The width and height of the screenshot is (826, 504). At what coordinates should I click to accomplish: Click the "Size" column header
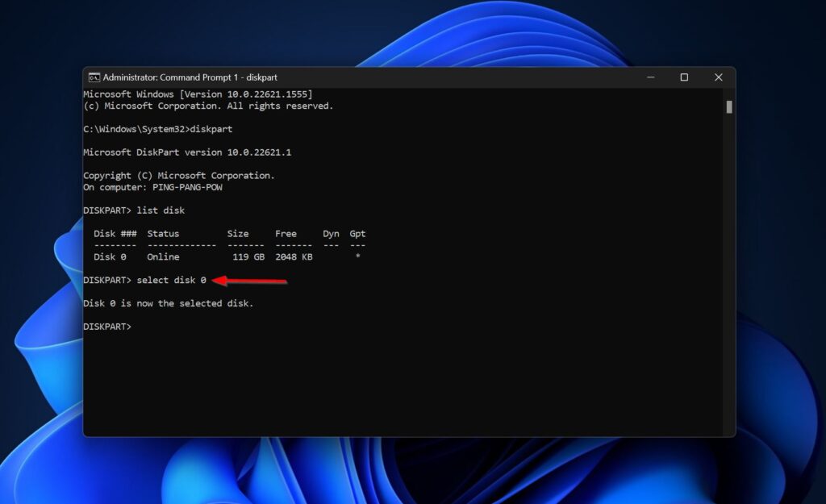[x=238, y=233]
